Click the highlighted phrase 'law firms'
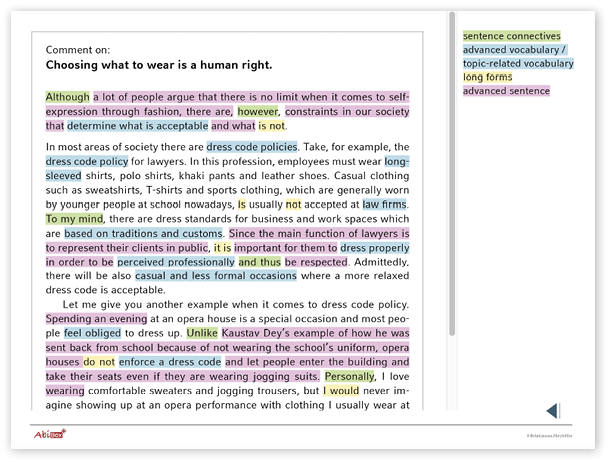Viewport: 609px width, 463px height. click(385, 204)
